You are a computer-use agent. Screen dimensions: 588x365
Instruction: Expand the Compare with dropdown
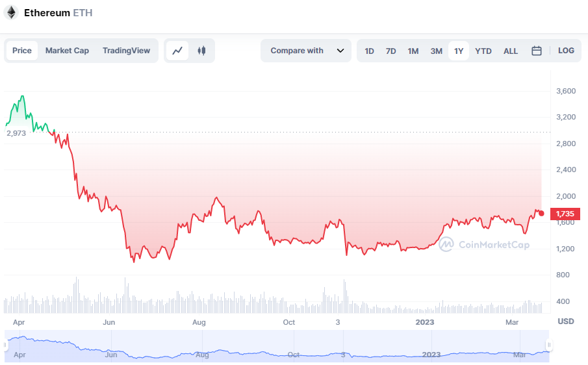coord(306,51)
